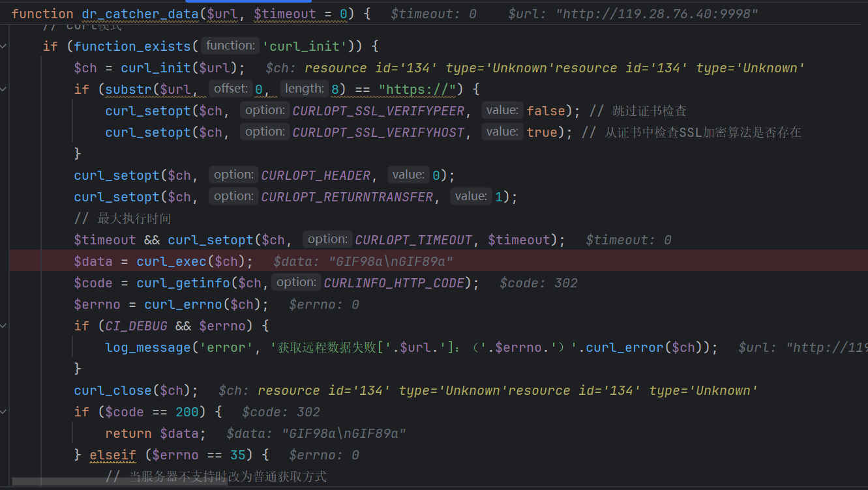Fold the $code == 200 if block

(4, 412)
